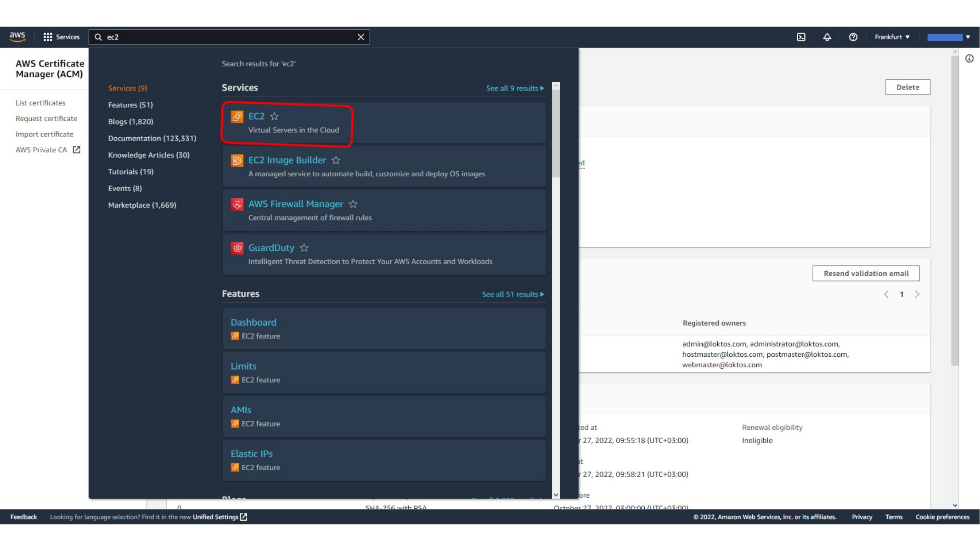The image size is (980, 551).
Task: Select Knowledge Articles (30) filter
Action: 149,155
